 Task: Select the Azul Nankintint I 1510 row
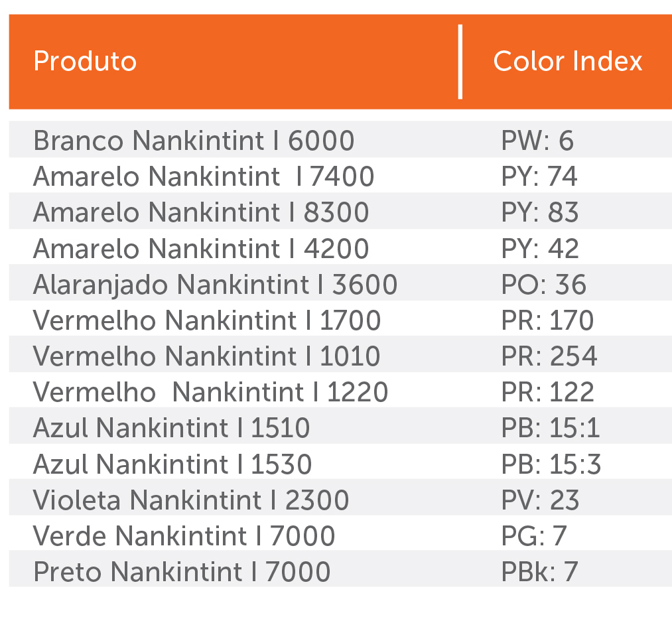click(171, 428)
